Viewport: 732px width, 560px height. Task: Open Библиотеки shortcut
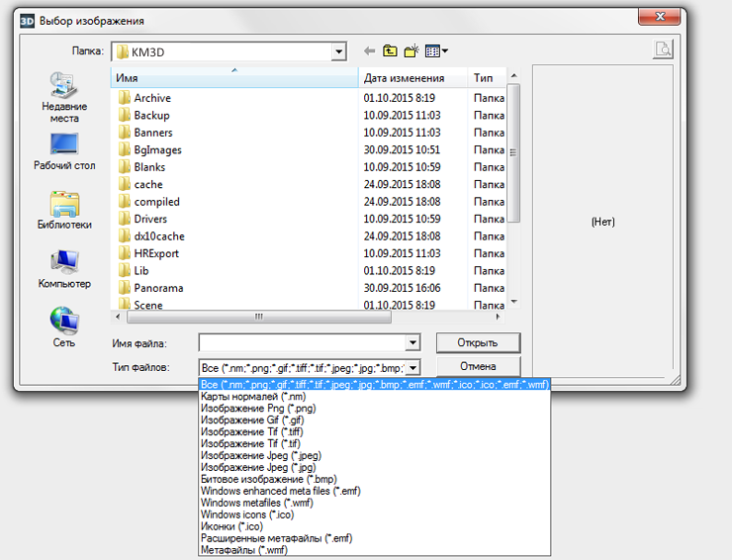click(x=64, y=210)
